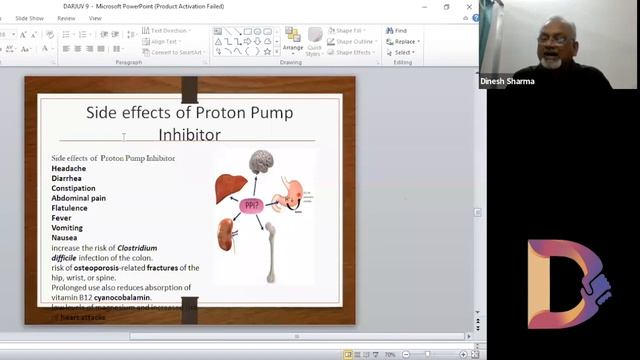Image resolution: width=640 pixels, height=360 pixels.
Task: Justify the paragraph text
Action: [x=101, y=49]
